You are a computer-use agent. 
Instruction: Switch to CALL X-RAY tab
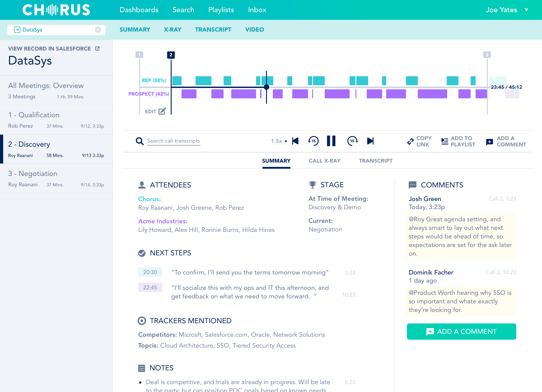[x=325, y=161]
